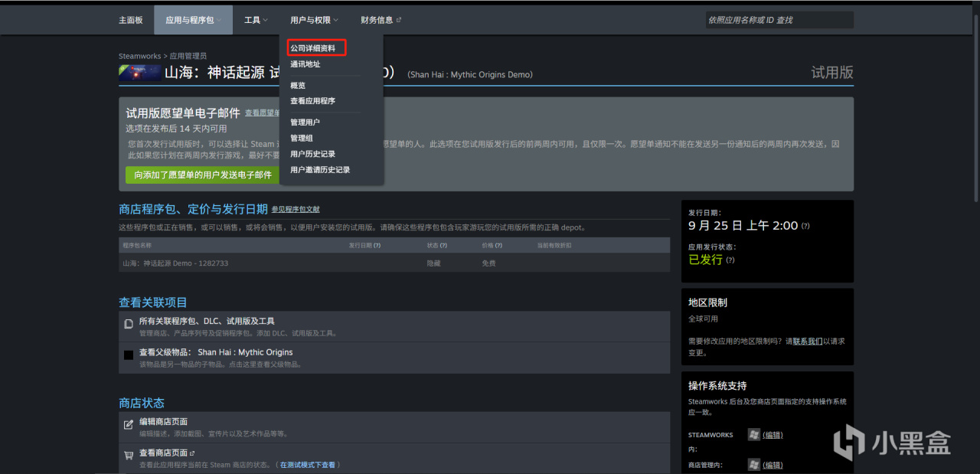Click the (?) help icon next to 已发行
The width and height of the screenshot is (980, 474).
tap(730, 260)
